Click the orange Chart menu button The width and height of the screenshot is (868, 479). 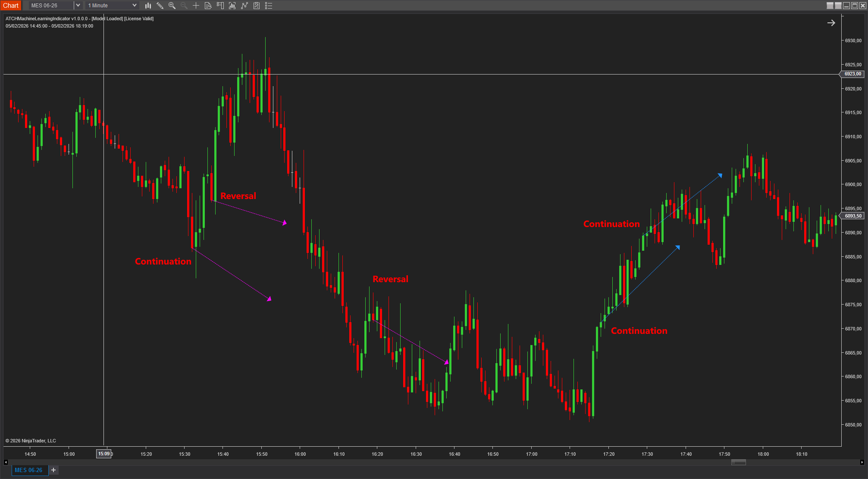tap(11, 6)
